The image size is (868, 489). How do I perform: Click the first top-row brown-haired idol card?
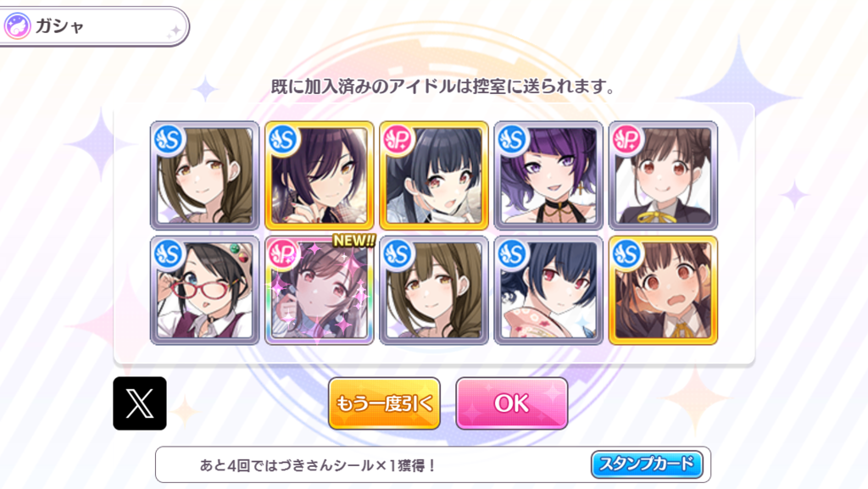click(205, 175)
